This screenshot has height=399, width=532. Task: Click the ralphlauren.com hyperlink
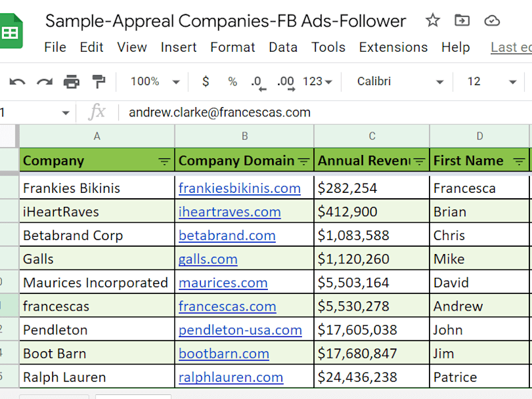pos(231,377)
